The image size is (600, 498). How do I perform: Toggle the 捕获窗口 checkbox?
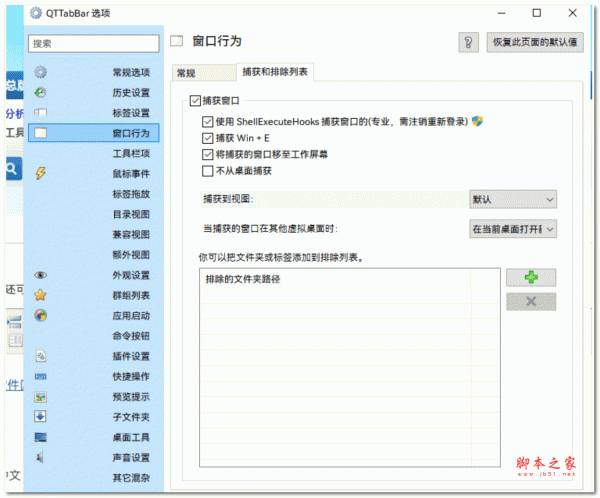(x=195, y=101)
